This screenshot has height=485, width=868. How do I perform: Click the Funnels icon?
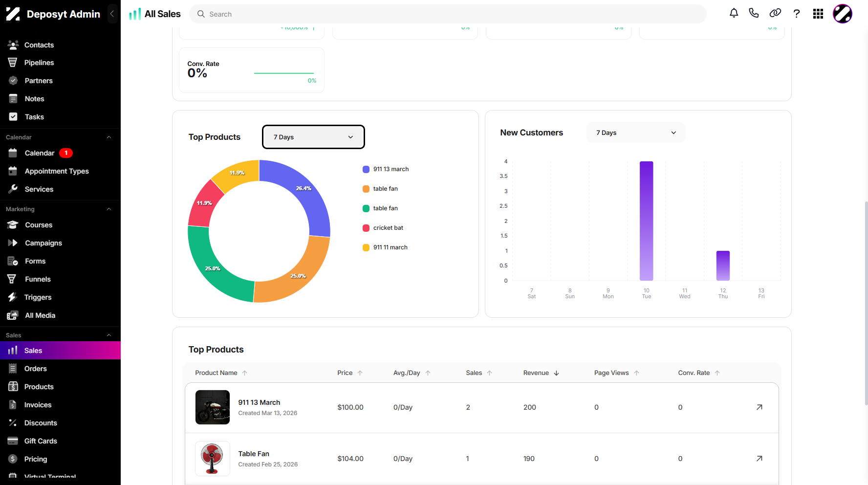pos(12,279)
